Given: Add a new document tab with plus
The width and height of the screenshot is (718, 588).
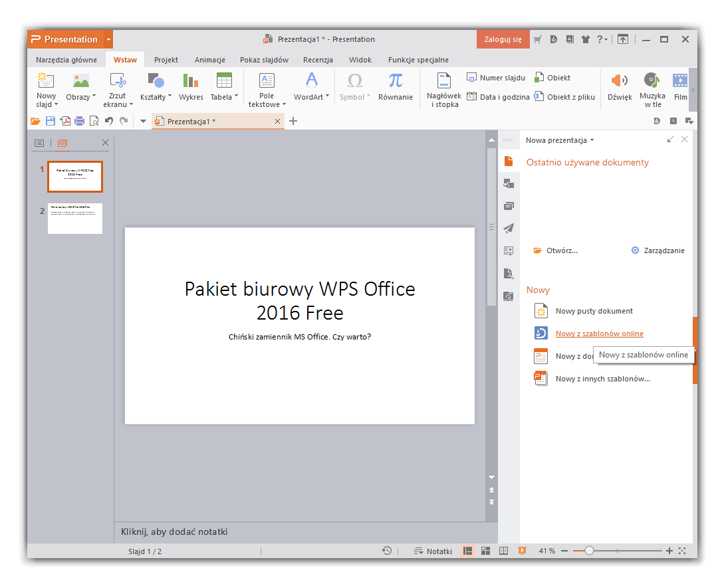Looking at the screenshot, I should [x=294, y=122].
